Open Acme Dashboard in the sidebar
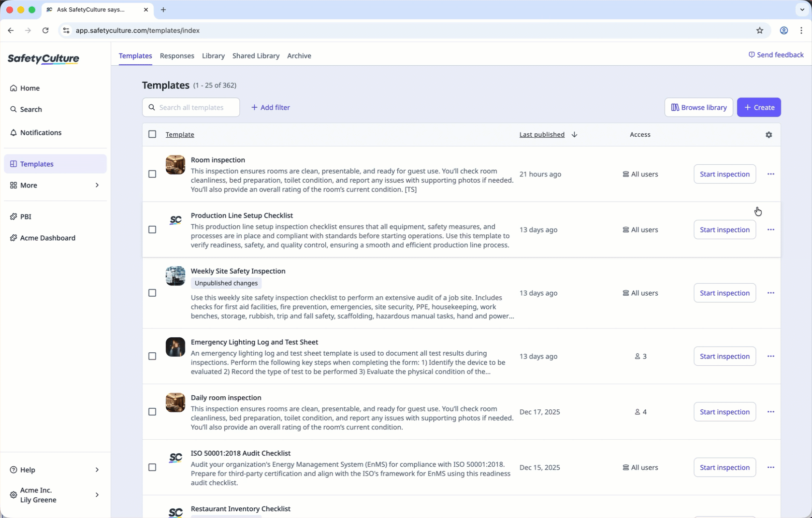Image resolution: width=812 pixels, height=518 pixels. click(x=55, y=238)
